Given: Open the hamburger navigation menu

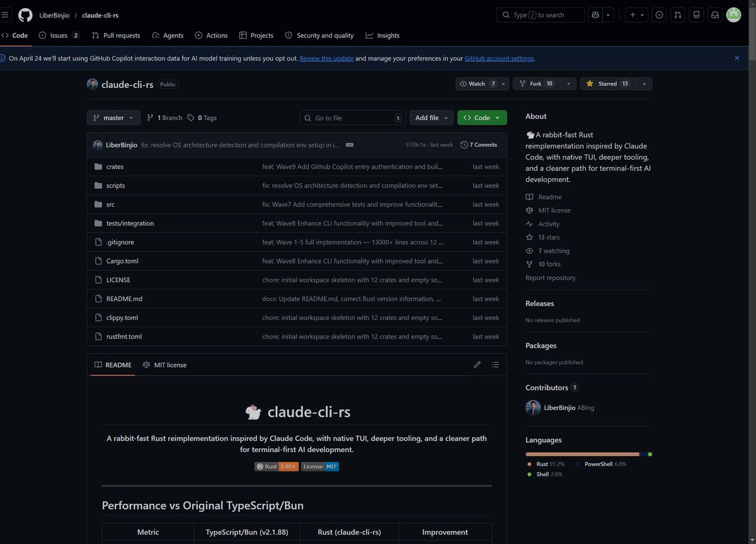Looking at the screenshot, I should (x=6, y=15).
